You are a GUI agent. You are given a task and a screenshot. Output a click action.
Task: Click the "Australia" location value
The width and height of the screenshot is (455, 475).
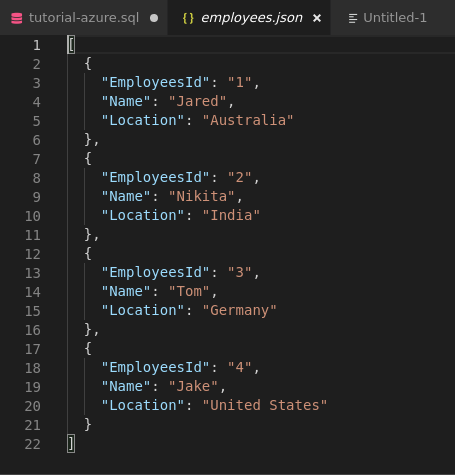248,120
